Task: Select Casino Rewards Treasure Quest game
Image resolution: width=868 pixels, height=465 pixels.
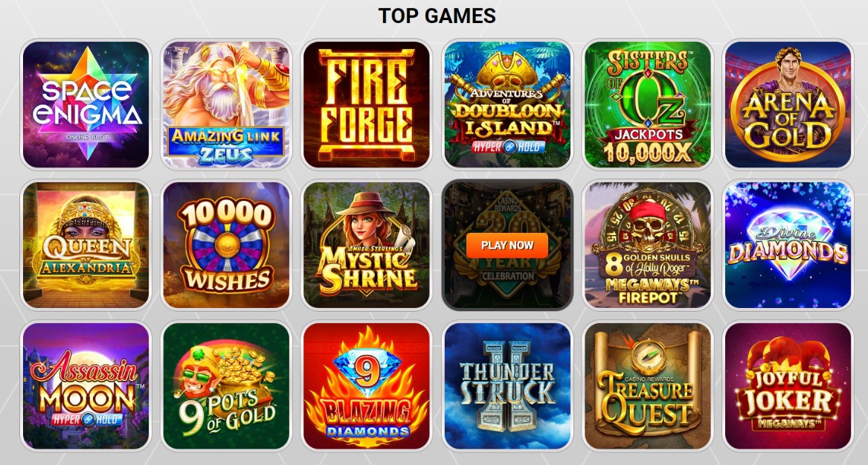Action: coord(648,386)
